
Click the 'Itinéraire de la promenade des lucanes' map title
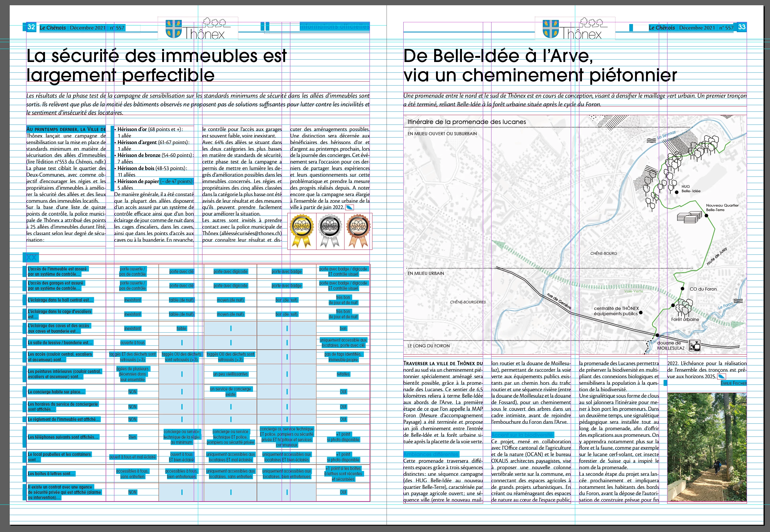coord(466,122)
